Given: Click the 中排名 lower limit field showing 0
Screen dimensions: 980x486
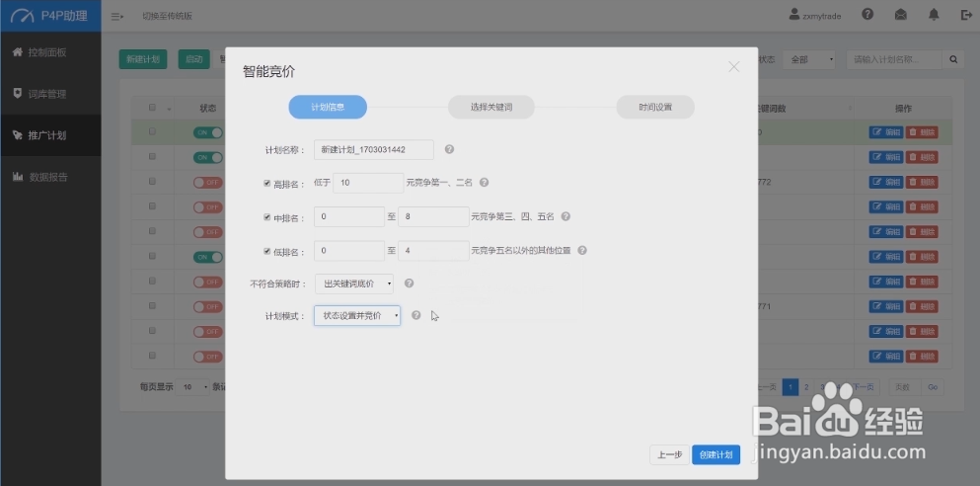Looking at the screenshot, I should tap(349, 217).
